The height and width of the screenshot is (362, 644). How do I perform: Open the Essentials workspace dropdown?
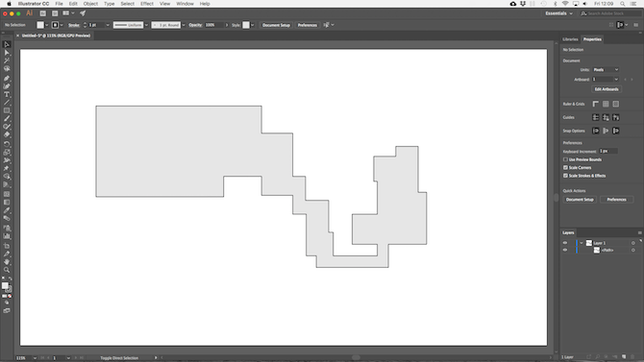point(558,13)
